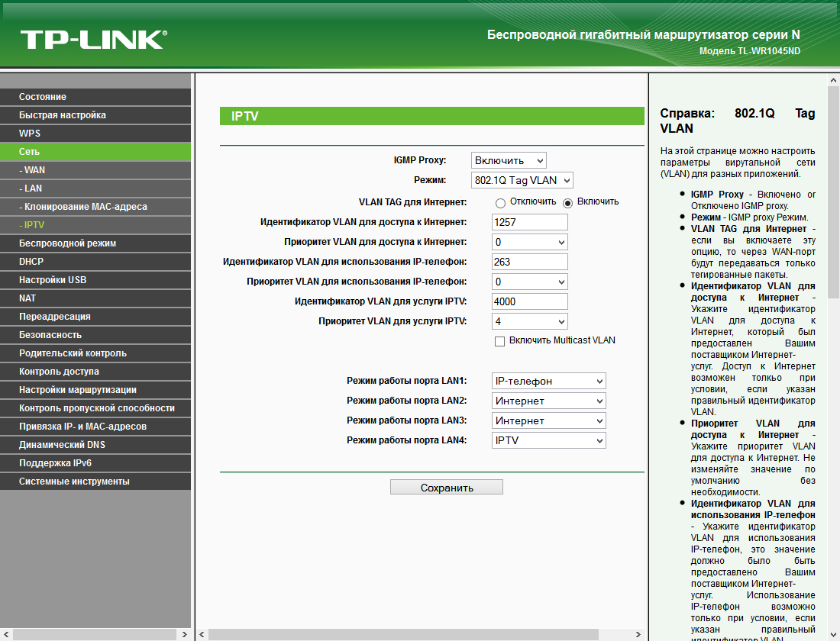This screenshot has width=840, height=641.
Task: Click main pane scroll left arrow
Action: click(x=202, y=635)
